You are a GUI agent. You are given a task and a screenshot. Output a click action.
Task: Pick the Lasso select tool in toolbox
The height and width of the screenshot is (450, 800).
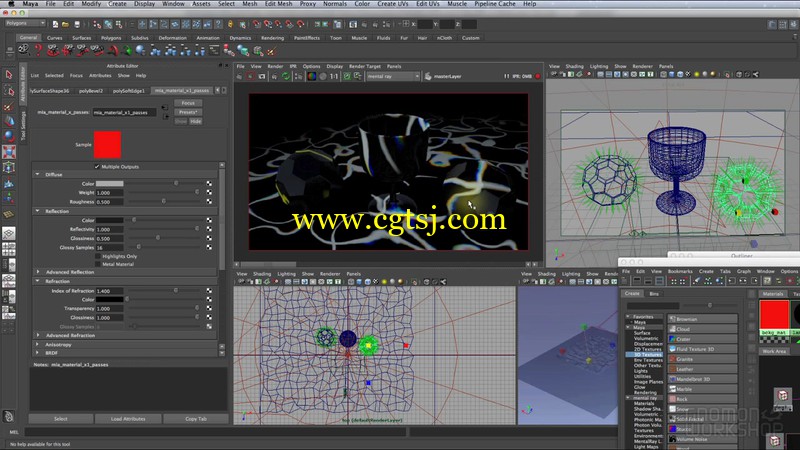point(9,90)
